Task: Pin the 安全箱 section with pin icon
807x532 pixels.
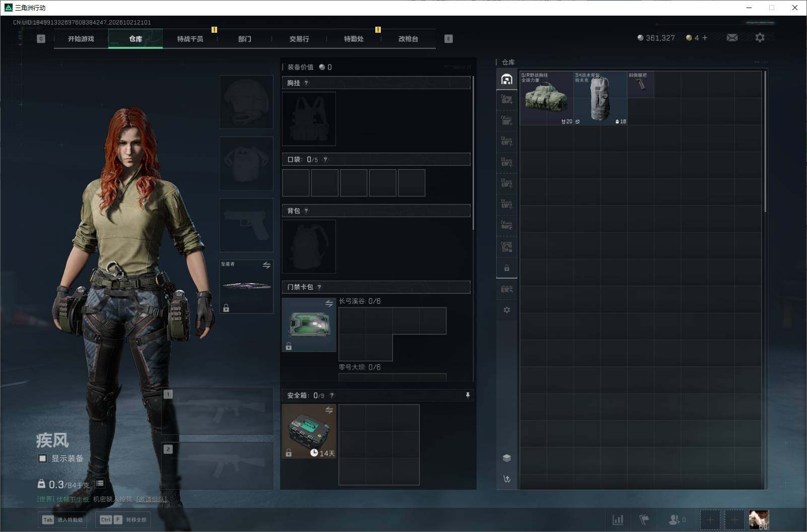Action: click(467, 395)
